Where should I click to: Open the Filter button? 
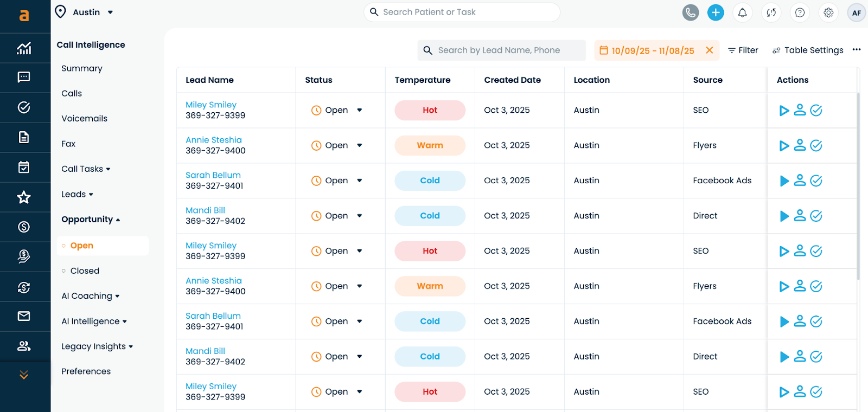(x=743, y=50)
